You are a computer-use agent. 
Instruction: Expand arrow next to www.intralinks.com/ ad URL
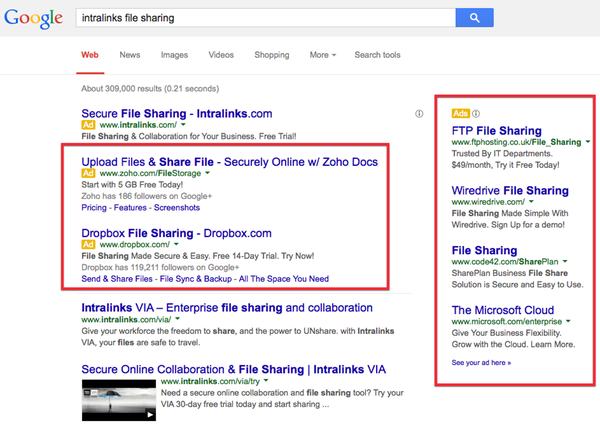(x=183, y=125)
